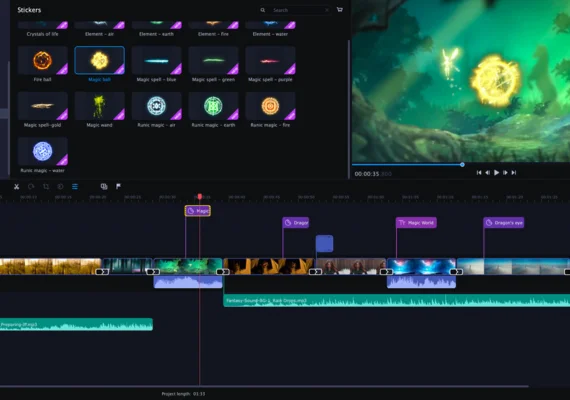This screenshot has height=400, width=570.
Task: Select the Dragon's eye sticker clip
Action: [504, 223]
